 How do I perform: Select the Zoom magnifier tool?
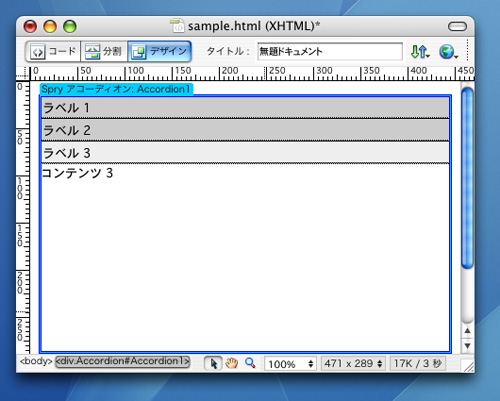click(x=250, y=363)
